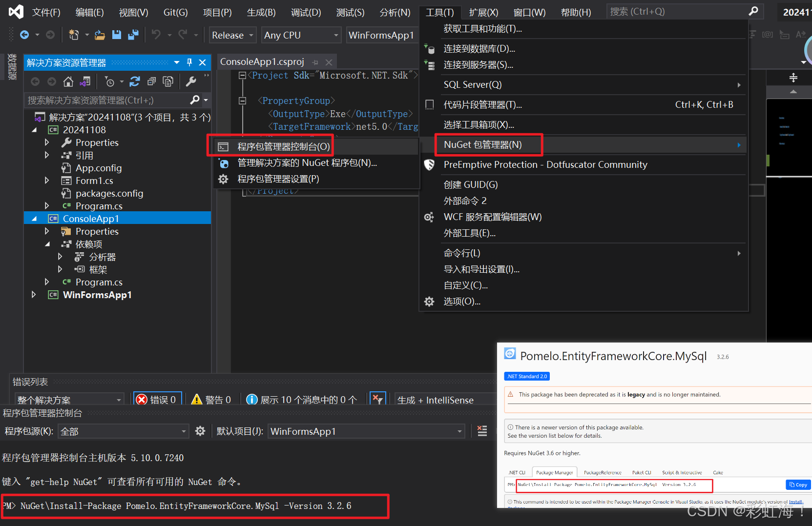The width and height of the screenshot is (812, 526).
Task: Toggle the Errors 0 filter button
Action: pos(157,399)
